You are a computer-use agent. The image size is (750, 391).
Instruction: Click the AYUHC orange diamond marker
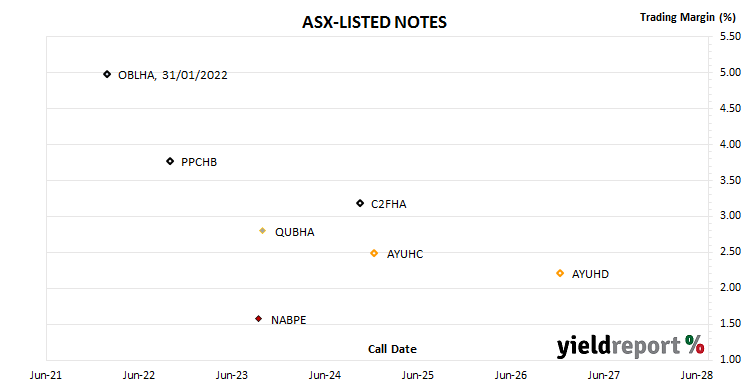tap(374, 253)
